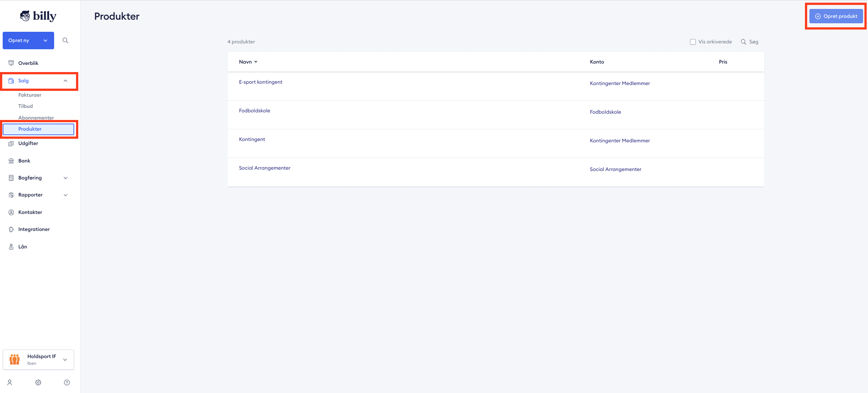Image resolution: width=868 pixels, height=393 pixels.
Task: Click the Integrationer puzzle icon
Action: [11, 229]
